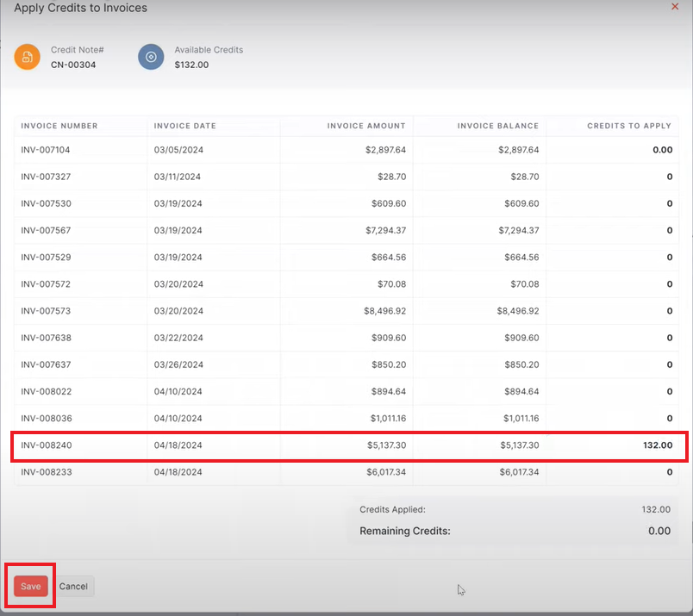Click invoice number INV-007572
This screenshot has height=616, width=693.
pos(46,284)
